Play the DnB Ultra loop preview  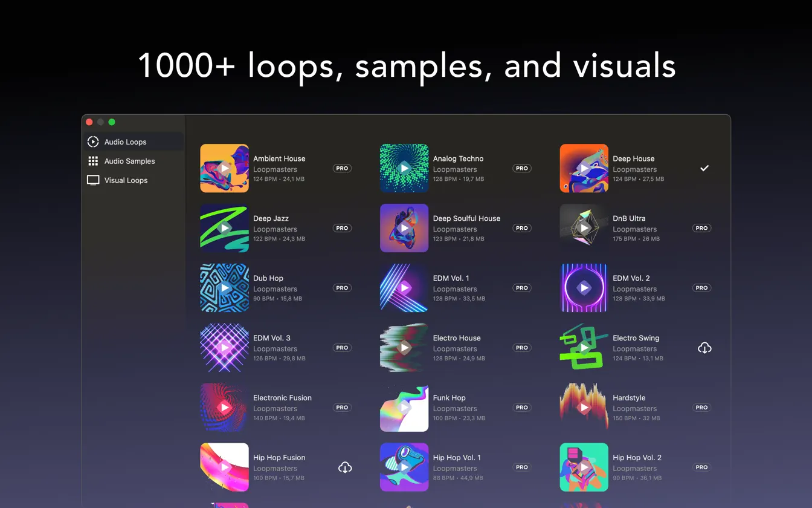[584, 228]
